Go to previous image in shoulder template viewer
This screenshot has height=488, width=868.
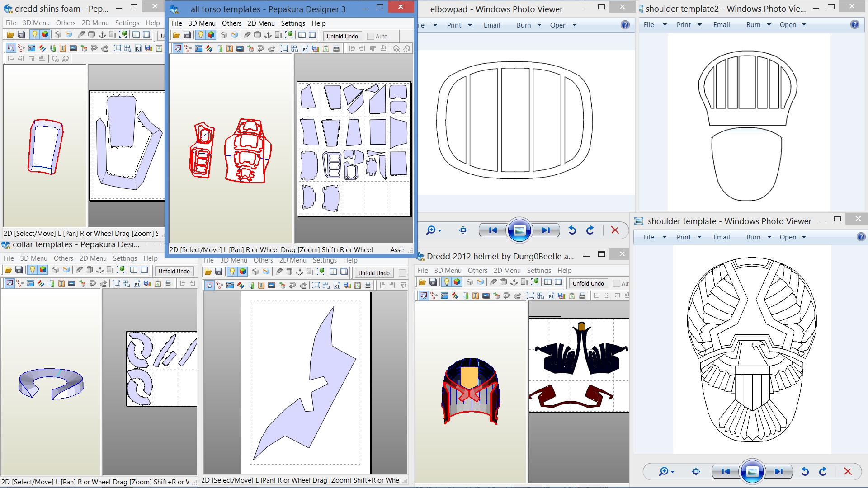(x=726, y=472)
